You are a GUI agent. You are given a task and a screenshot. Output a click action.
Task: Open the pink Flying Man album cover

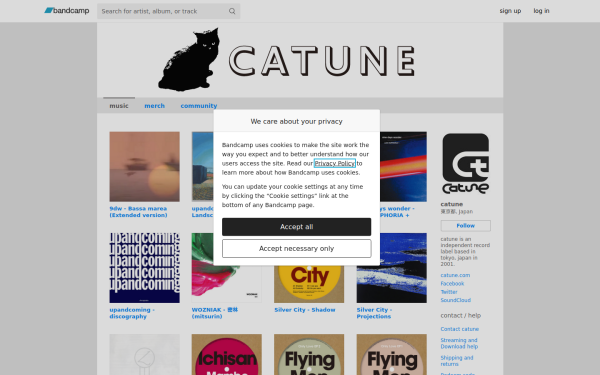coord(391,354)
